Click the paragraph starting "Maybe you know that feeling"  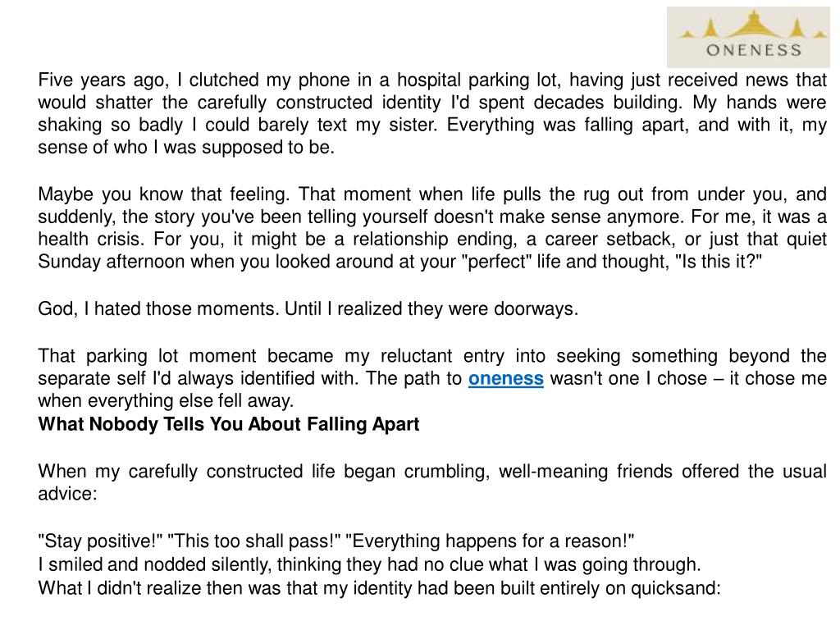point(432,228)
